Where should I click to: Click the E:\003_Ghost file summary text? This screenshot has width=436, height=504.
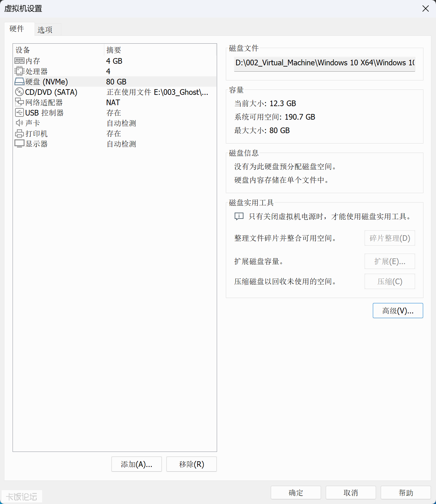point(157,92)
